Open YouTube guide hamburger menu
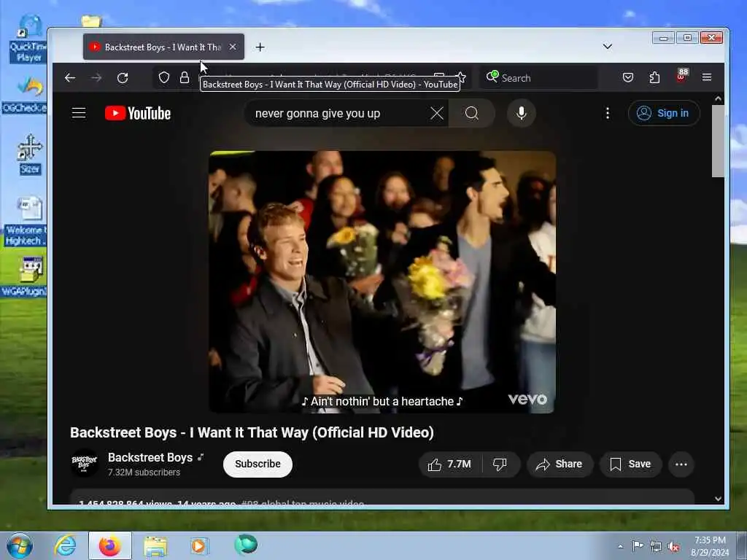 79,113
